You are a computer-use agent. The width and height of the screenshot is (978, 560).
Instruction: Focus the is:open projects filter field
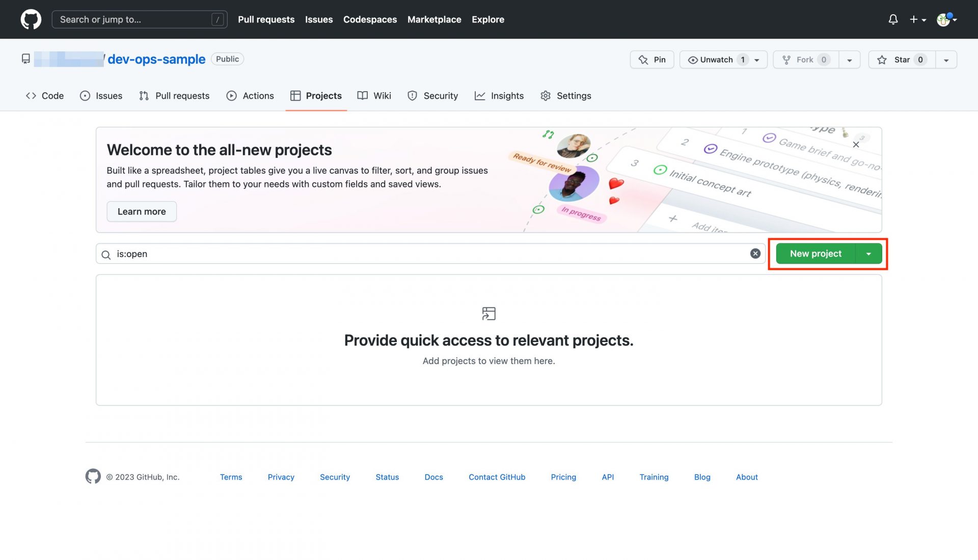coord(428,254)
